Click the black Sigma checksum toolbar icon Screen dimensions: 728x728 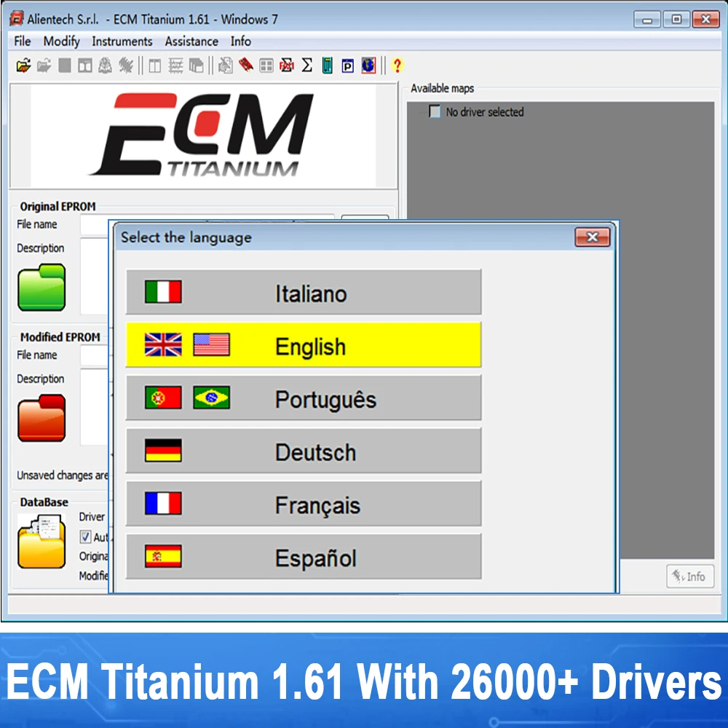307,66
